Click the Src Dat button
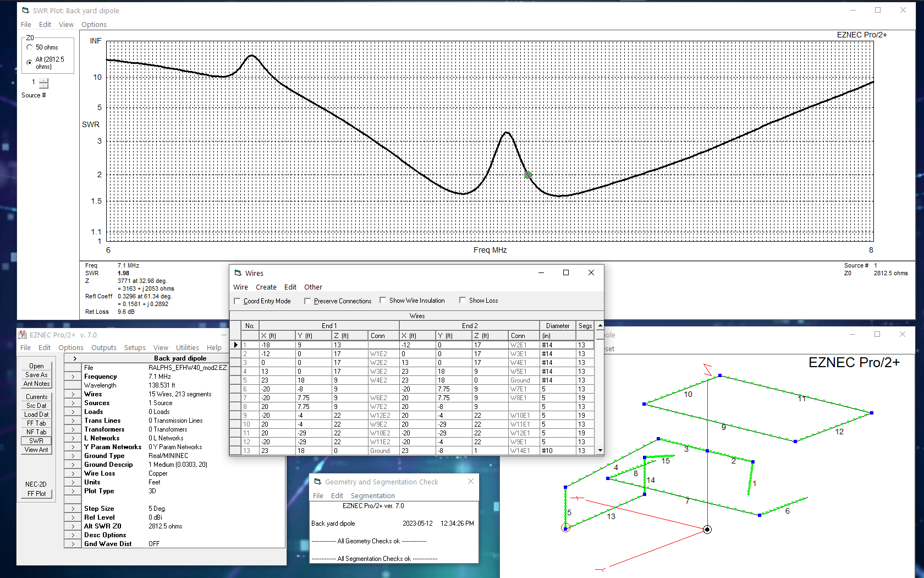Image resolution: width=924 pixels, height=578 pixels. coord(36,406)
